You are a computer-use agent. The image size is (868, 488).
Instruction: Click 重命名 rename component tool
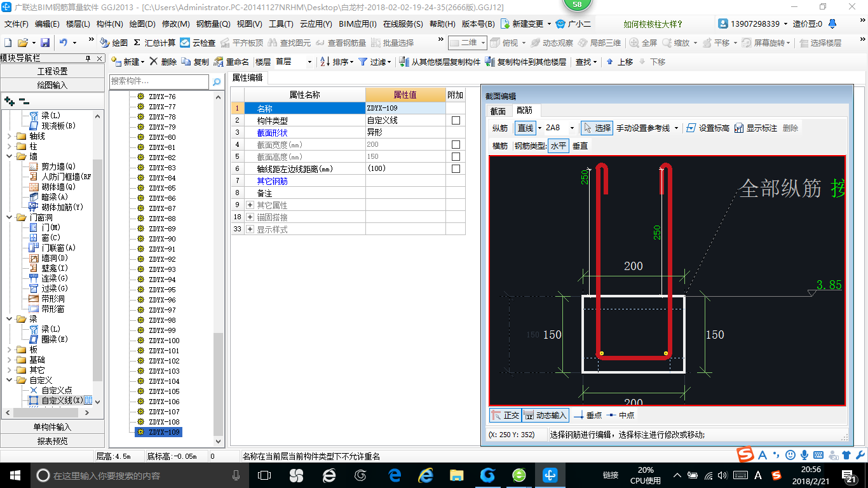point(231,62)
